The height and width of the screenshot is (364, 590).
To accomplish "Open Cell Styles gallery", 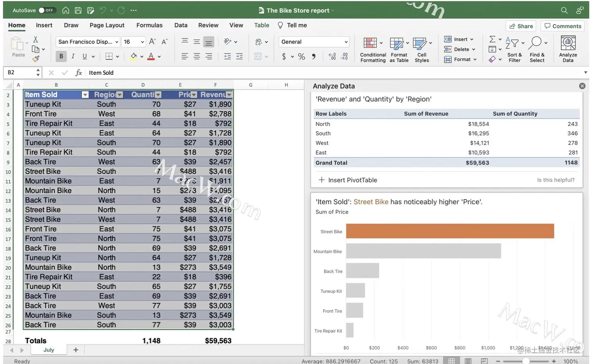I will [422, 49].
